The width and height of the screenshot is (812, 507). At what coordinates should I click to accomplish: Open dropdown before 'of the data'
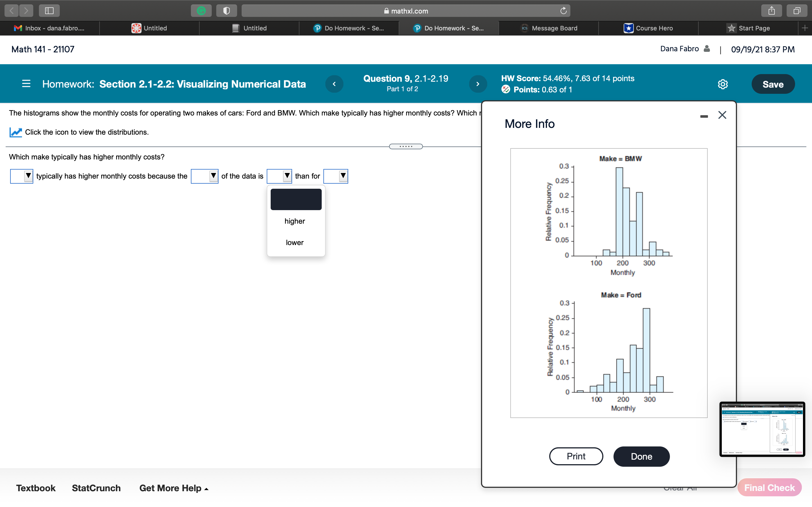pos(205,176)
